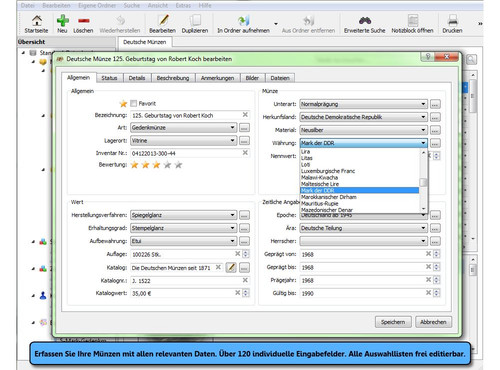Open Herkunftsland list editor ellipsis button
Viewport: 500px width, 370px height.
coord(435,117)
